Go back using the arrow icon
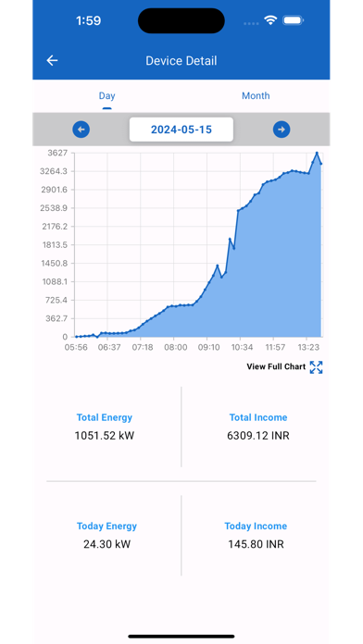This screenshot has width=363, height=644. point(52,61)
